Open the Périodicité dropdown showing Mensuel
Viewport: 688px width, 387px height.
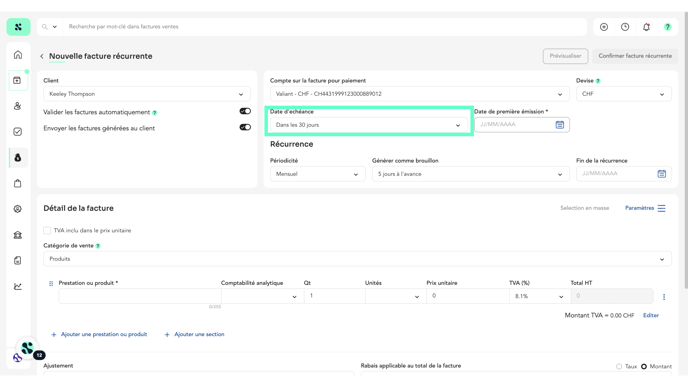317,174
